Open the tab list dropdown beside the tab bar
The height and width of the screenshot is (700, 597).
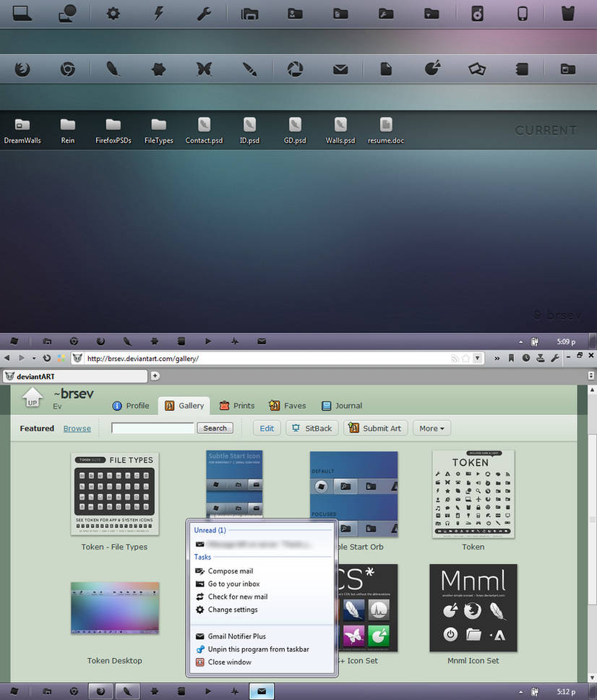click(591, 376)
